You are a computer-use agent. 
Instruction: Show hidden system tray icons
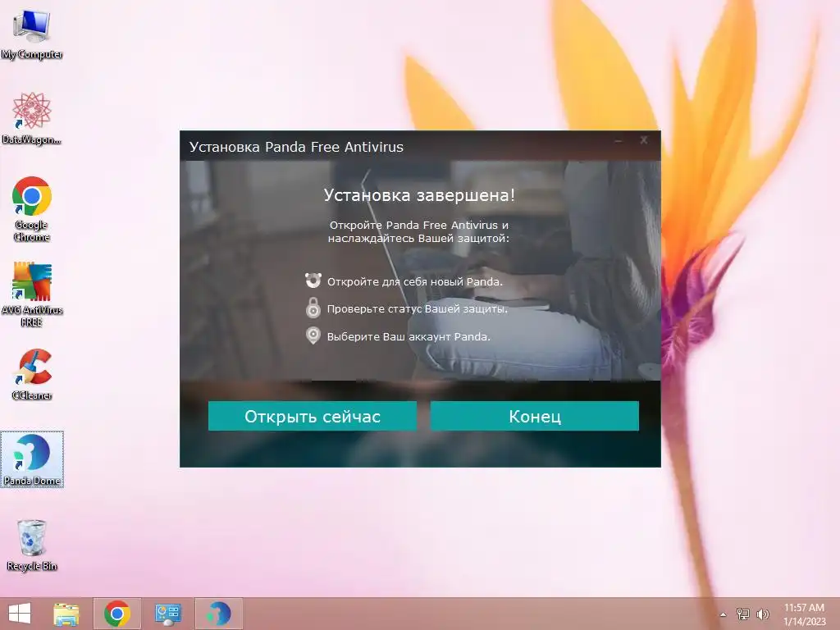click(x=724, y=614)
